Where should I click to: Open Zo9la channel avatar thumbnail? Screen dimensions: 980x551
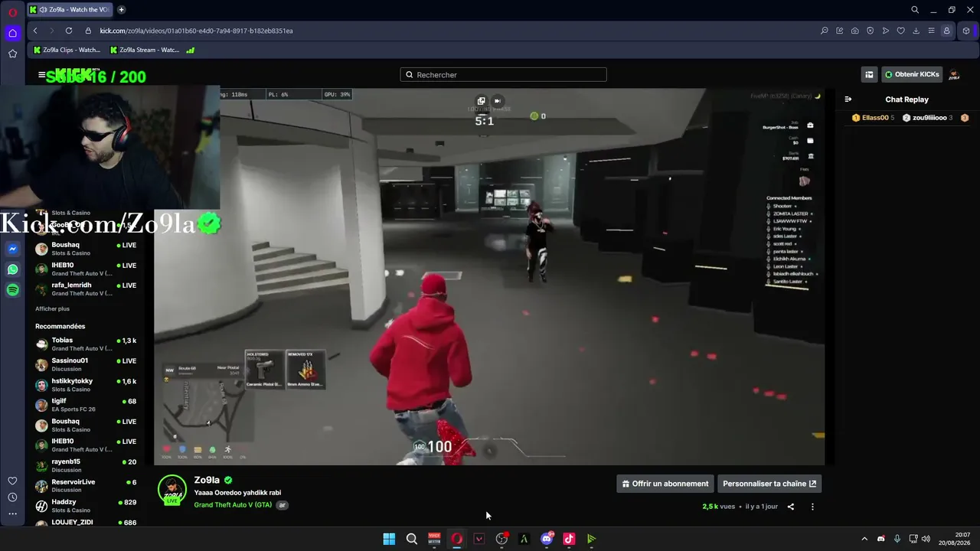[x=172, y=491]
